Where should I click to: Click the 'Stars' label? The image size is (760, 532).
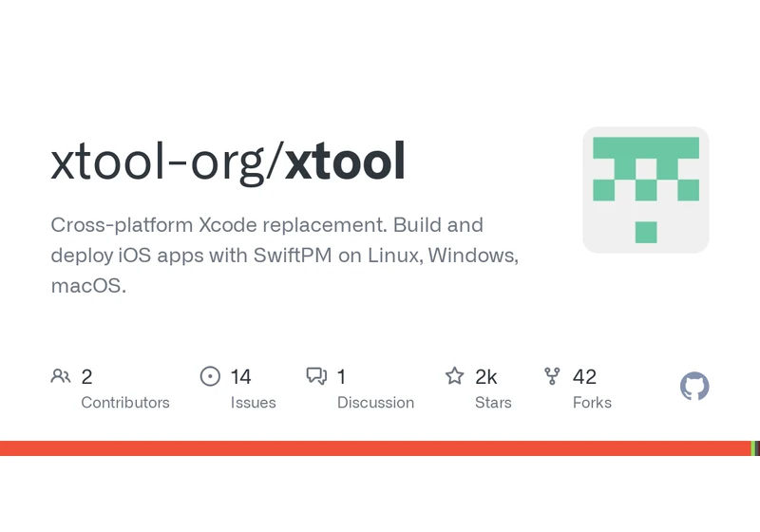(493, 403)
